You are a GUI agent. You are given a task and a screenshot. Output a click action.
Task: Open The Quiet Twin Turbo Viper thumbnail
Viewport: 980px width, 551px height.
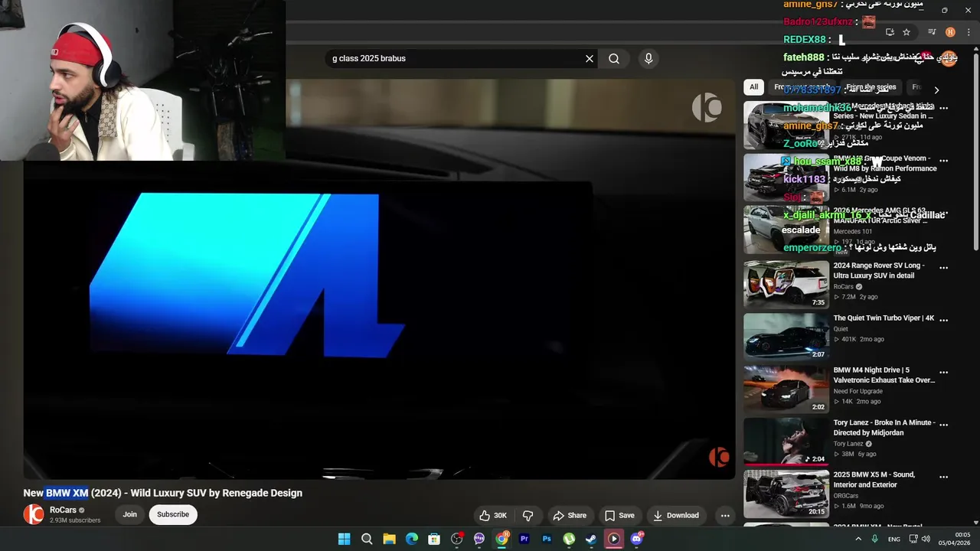786,337
